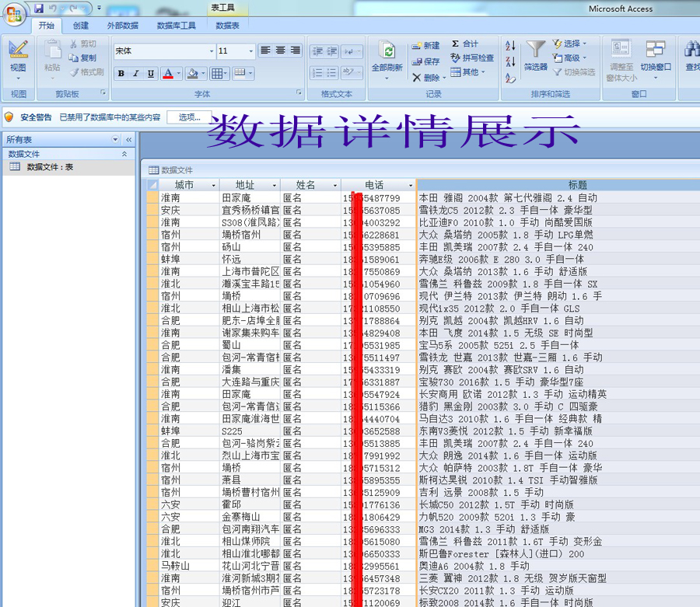Open the 宋体 font name dropdown
The image size is (700, 607).
point(212,51)
